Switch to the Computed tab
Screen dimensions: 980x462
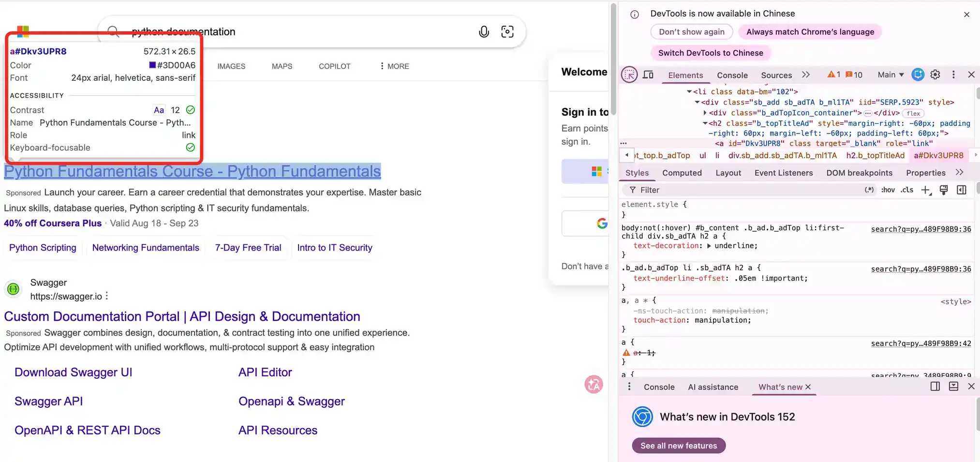click(682, 173)
